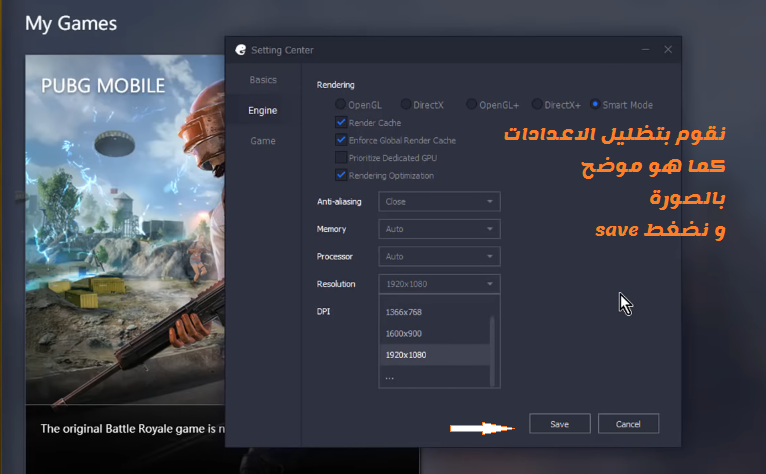Enable Prioritize Dedicated GPU
The width and height of the screenshot is (766, 474).
tap(341, 158)
